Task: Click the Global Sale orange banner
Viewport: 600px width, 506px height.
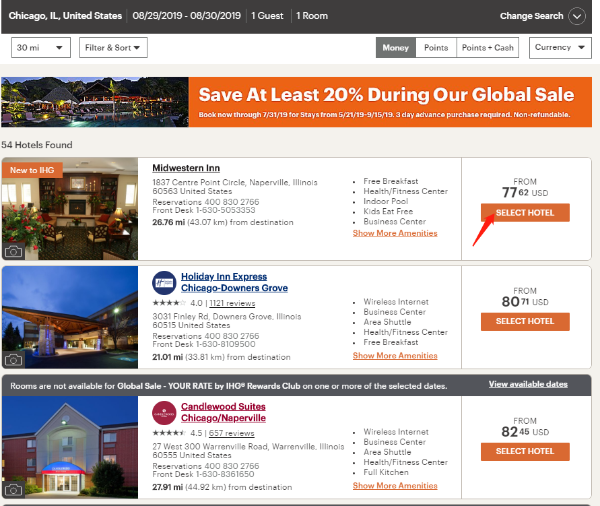Action: 390,102
